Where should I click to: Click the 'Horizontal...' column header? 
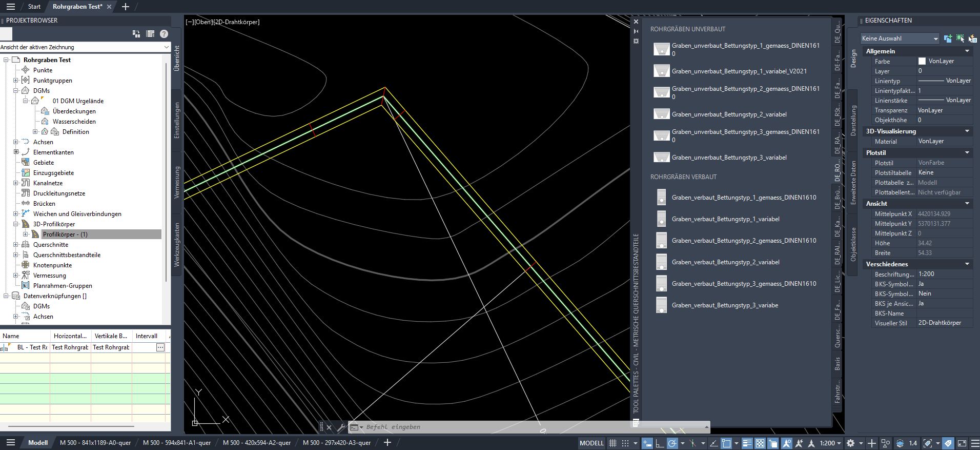70,336
